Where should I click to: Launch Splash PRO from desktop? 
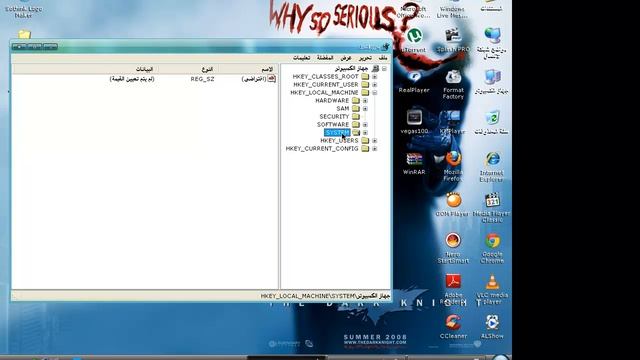[x=453, y=40]
